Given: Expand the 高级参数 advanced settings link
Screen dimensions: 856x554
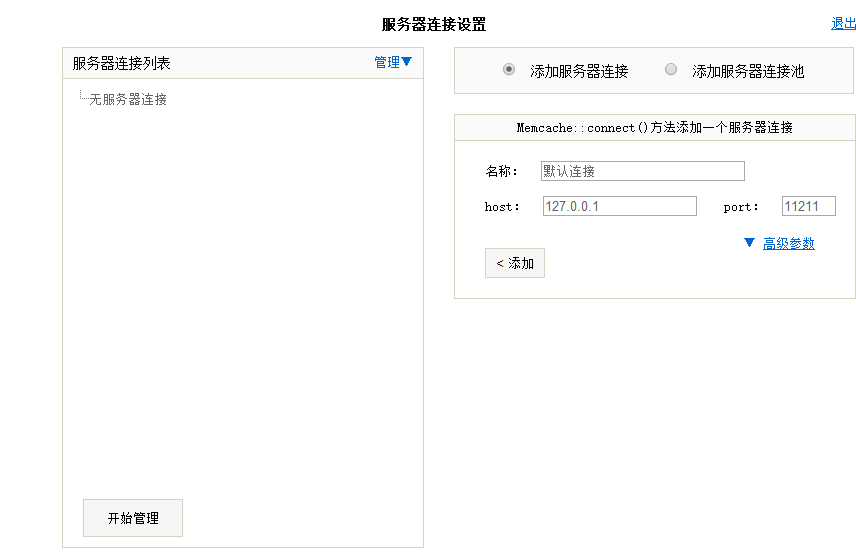Looking at the screenshot, I should coord(788,243).
